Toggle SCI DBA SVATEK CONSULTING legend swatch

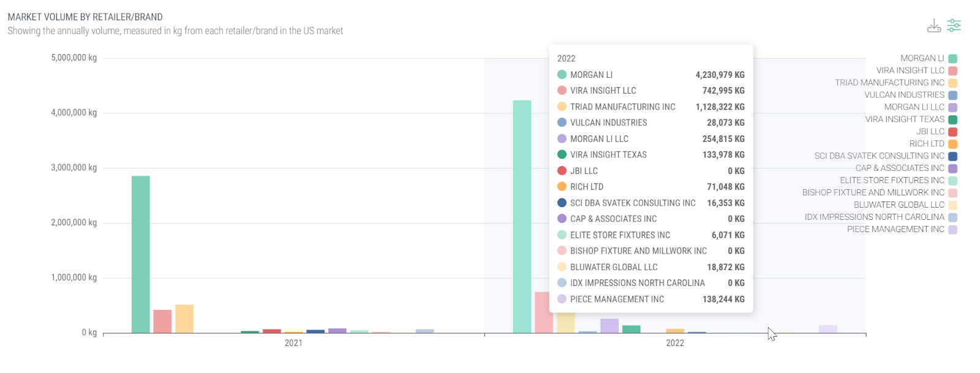[x=952, y=157]
